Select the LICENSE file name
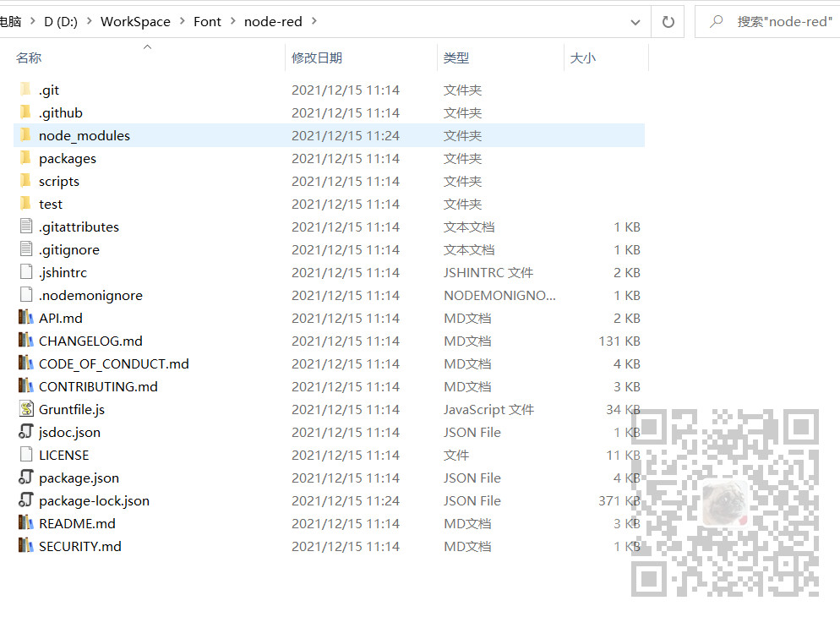This screenshot has width=840, height=617. [63, 455]
